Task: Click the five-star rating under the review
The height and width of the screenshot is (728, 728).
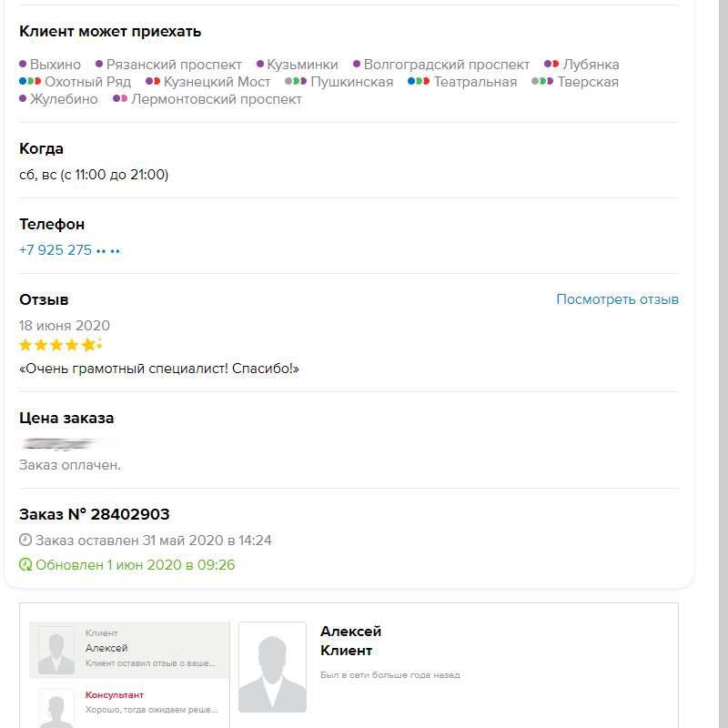Action: coord(60,345)
